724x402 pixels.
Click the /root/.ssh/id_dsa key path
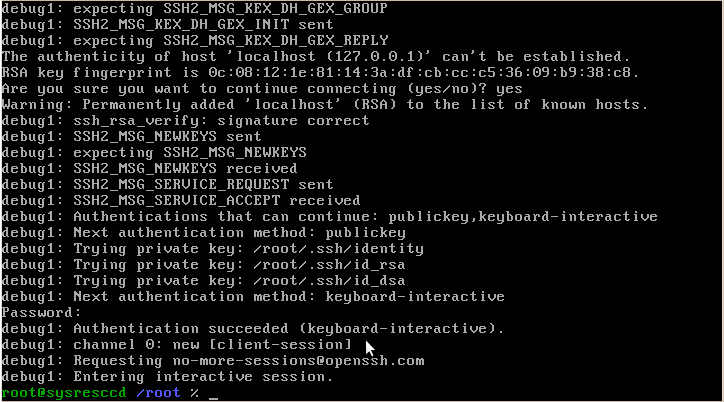point(329,281)
